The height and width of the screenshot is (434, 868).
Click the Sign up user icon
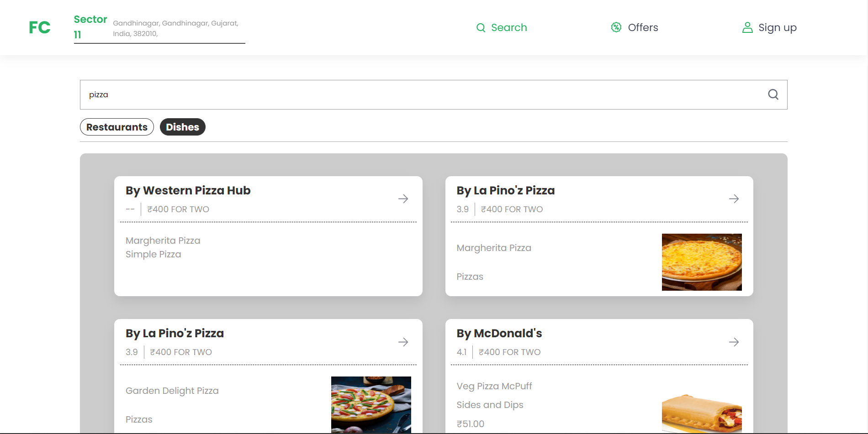[747, 27]
